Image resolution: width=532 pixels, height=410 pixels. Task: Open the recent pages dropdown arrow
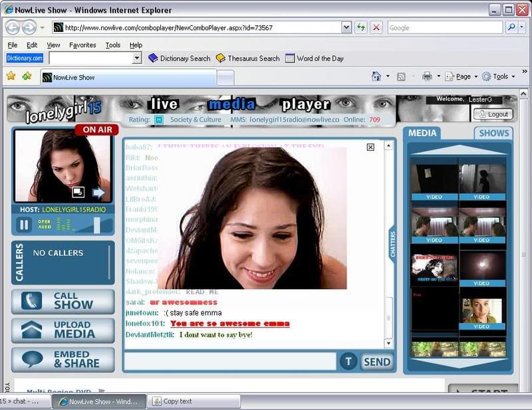[x=42, y=28]
